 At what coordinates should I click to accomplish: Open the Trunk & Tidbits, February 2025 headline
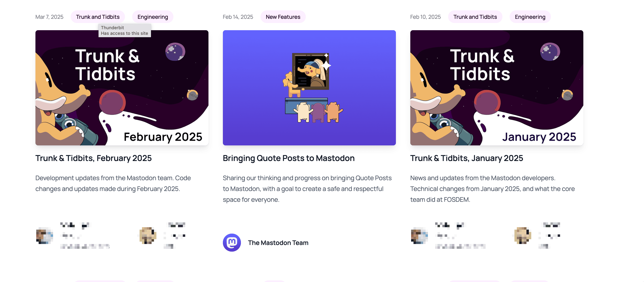(x=94, y=158)
